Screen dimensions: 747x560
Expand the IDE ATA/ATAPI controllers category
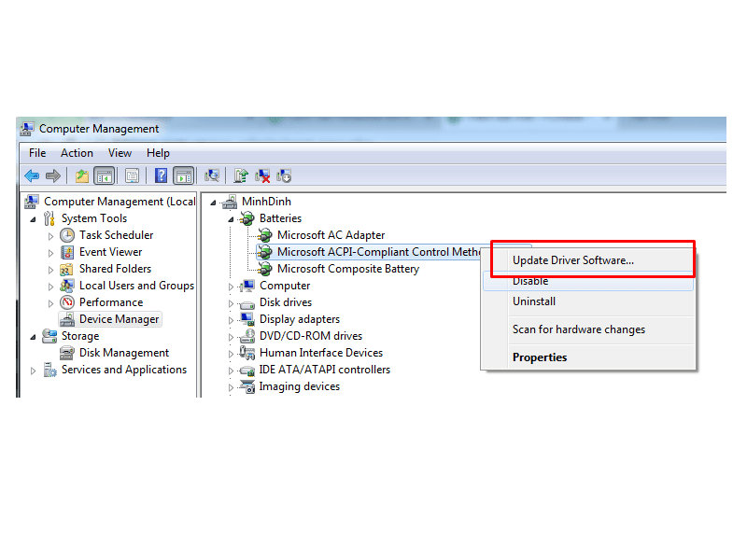point(231,371)
